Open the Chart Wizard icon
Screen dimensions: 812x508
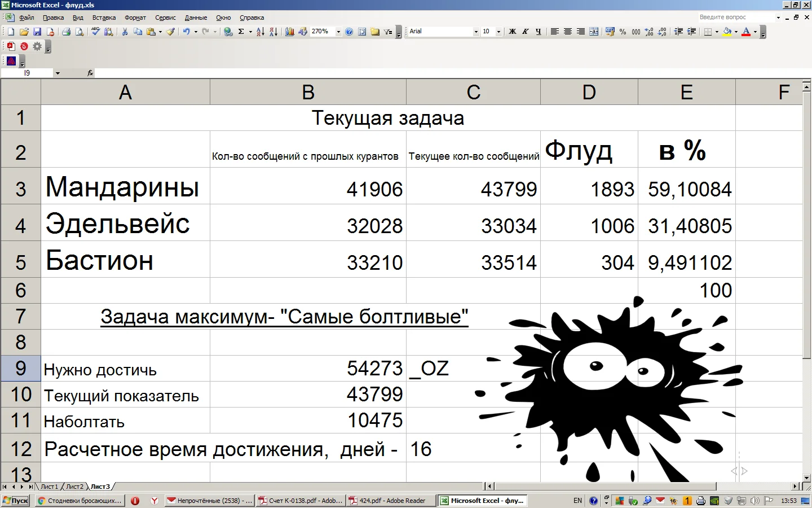[289, 32]
